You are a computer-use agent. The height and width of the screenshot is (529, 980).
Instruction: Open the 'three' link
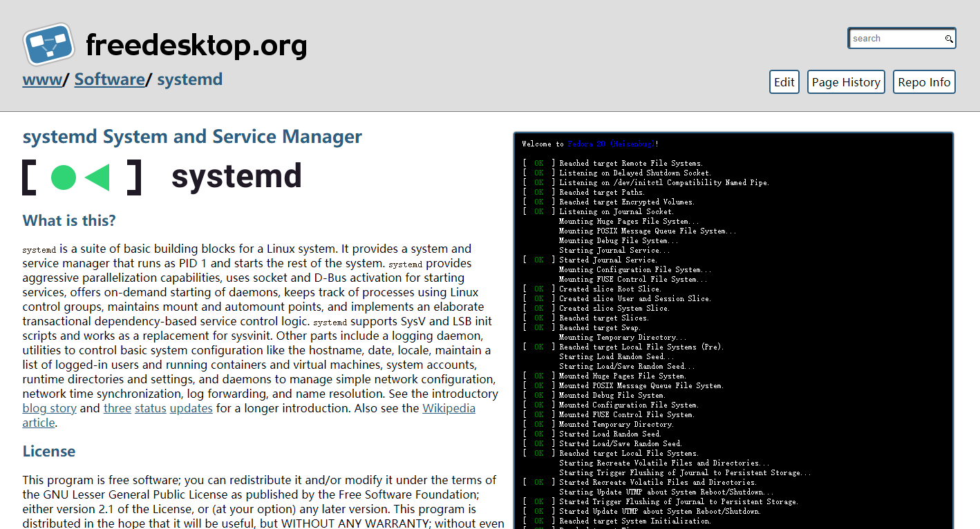click(117, 408)
